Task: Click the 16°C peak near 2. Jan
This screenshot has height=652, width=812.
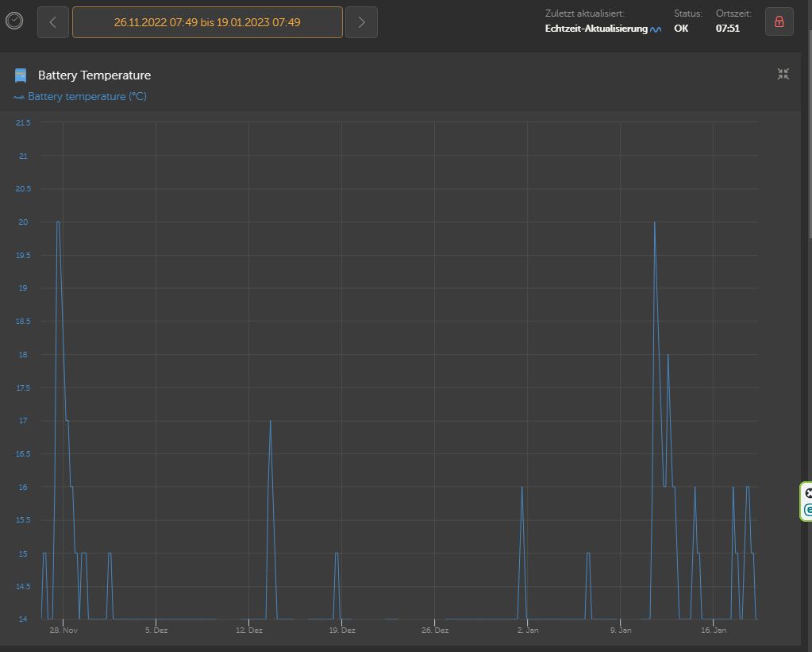Action: pos(521,487)
